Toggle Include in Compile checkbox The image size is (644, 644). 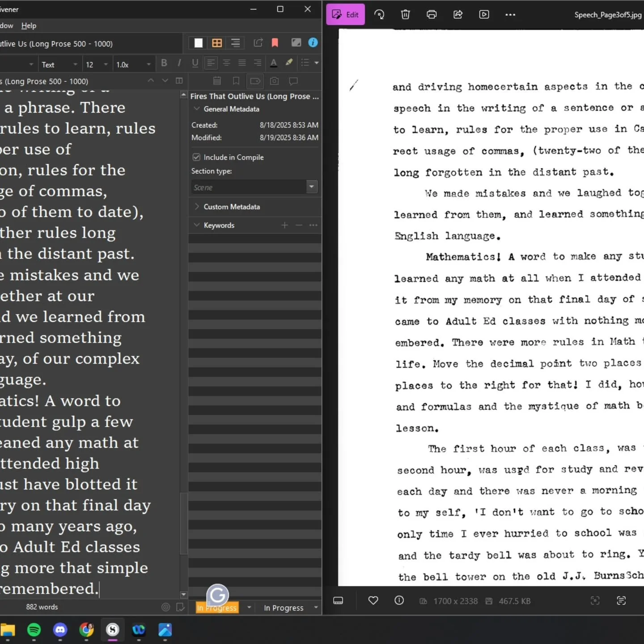click(197, 157)
